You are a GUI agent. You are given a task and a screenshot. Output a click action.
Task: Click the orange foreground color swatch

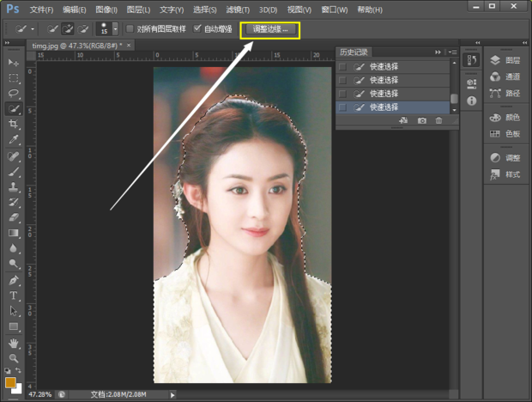pyautogui.click(x=9, y=382)
